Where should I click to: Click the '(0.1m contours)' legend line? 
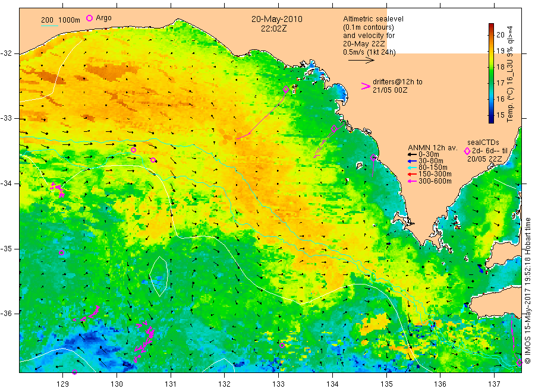pos(369,27)
